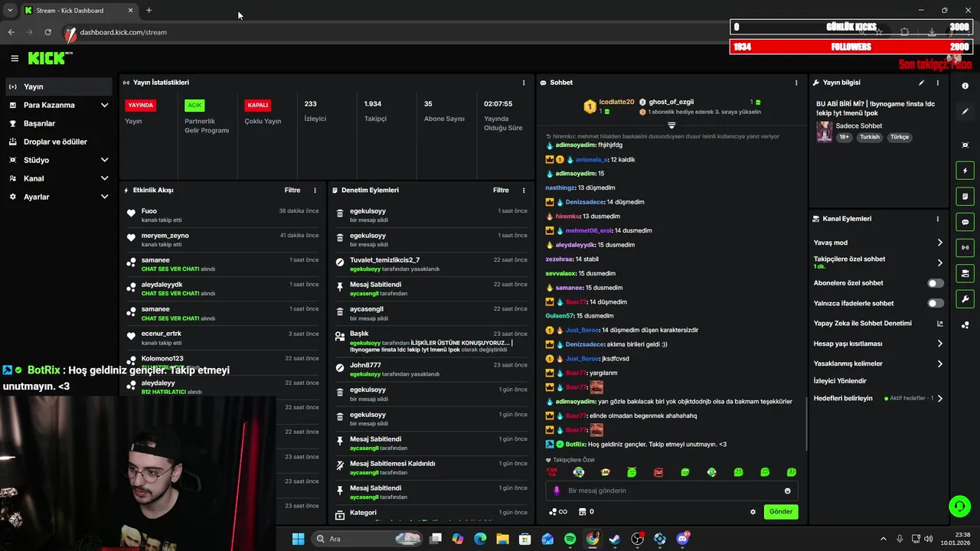Click the infinity points icon below chat input
This screenshot has height=551, width=980.
(558, 512)
